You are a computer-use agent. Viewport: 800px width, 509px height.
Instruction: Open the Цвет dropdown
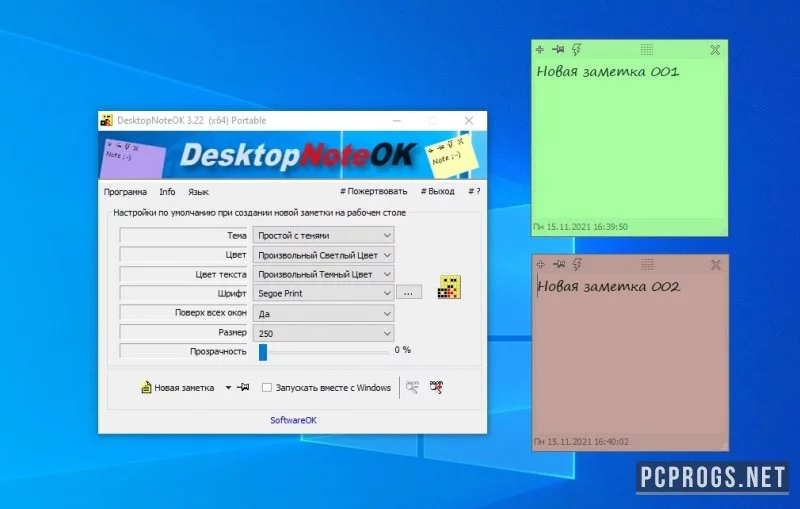(323, 255)
